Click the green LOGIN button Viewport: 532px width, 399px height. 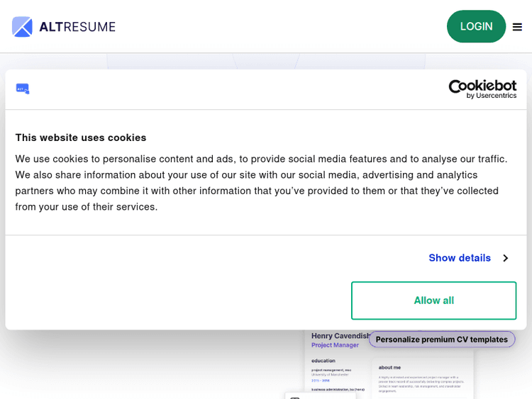tap(476, 26)
